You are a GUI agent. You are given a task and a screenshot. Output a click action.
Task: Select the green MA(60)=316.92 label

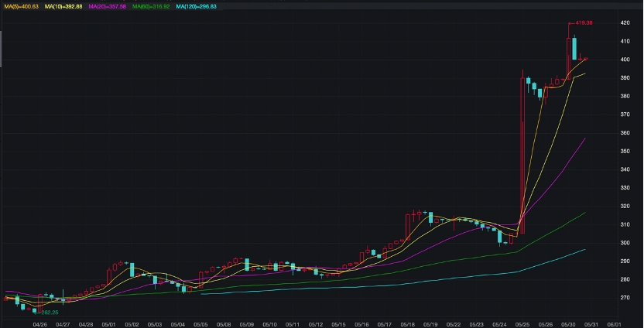(151, 6)
